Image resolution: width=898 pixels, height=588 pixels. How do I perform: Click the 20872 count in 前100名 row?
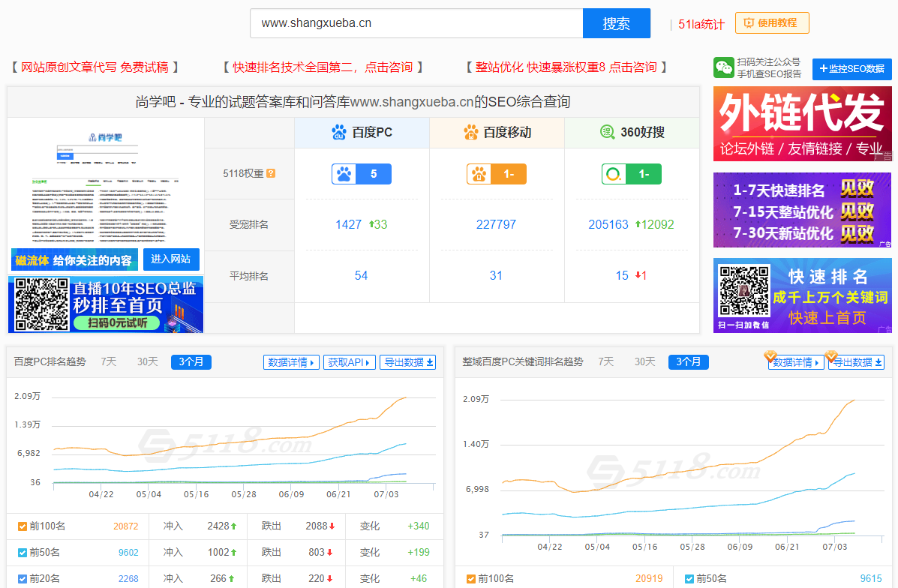(x=126, y=526)
